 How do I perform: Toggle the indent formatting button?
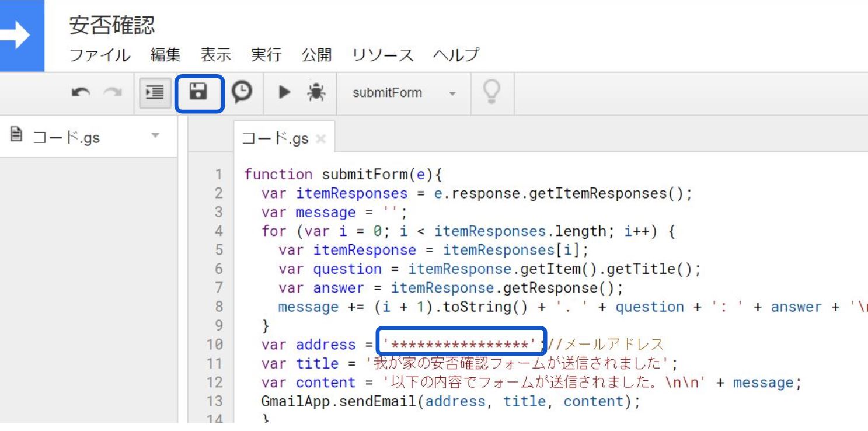click(154, 92)
